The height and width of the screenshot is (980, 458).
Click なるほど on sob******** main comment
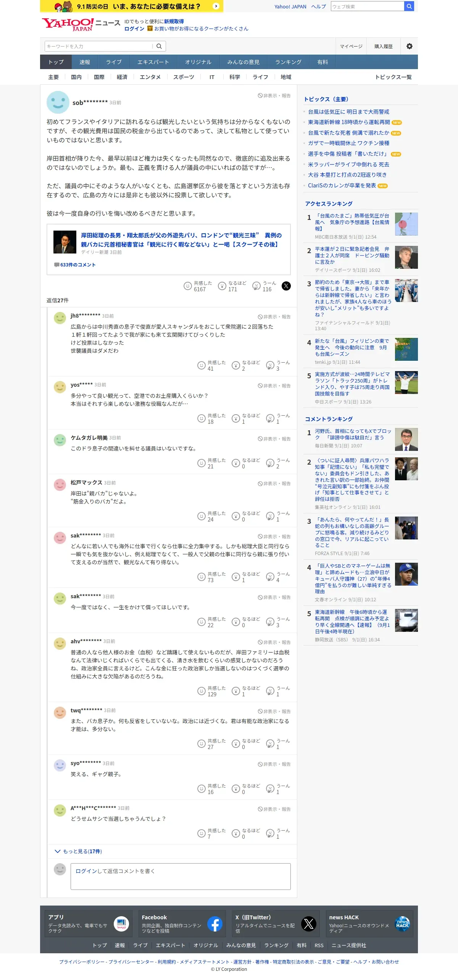coord(232,286)
